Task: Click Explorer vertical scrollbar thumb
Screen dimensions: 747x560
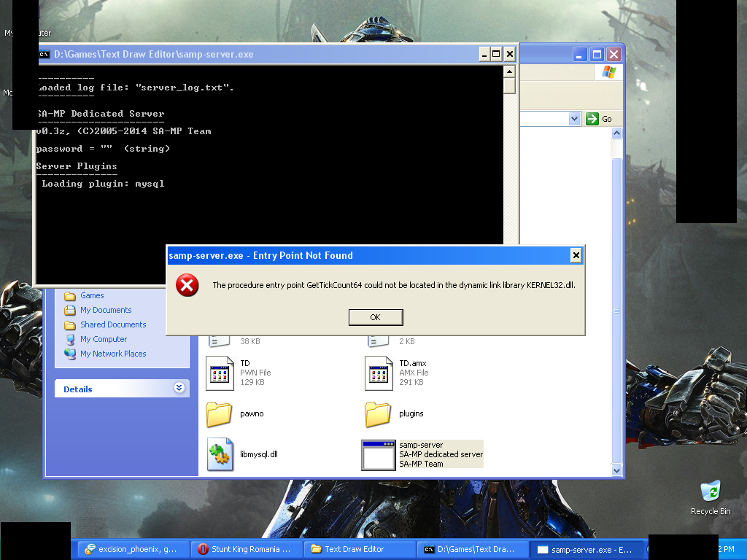Action: tap(616, 311)
